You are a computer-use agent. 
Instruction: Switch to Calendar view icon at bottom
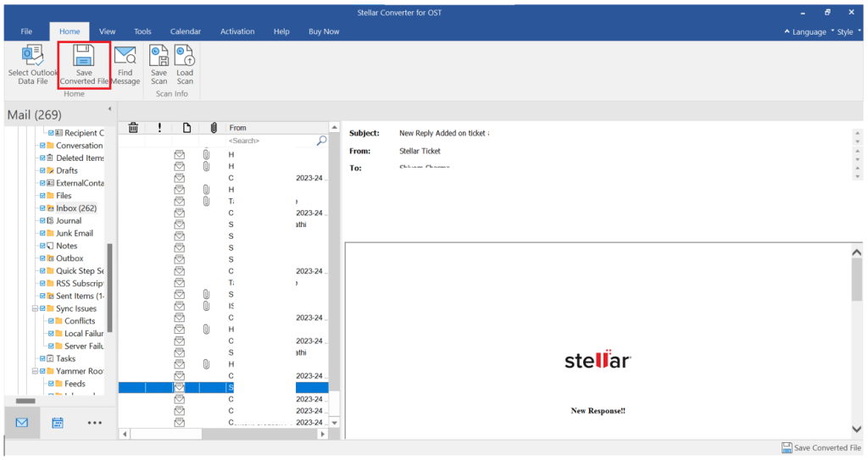58,423
